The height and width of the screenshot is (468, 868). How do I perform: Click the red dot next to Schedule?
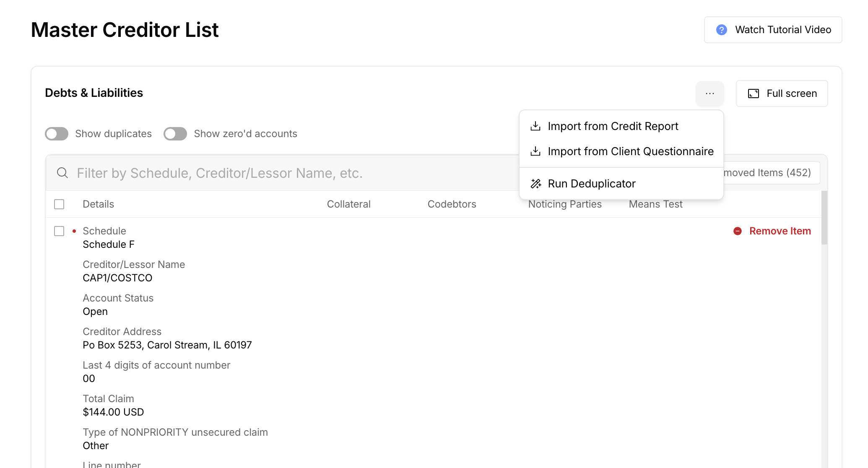click(x=74, y=231)
